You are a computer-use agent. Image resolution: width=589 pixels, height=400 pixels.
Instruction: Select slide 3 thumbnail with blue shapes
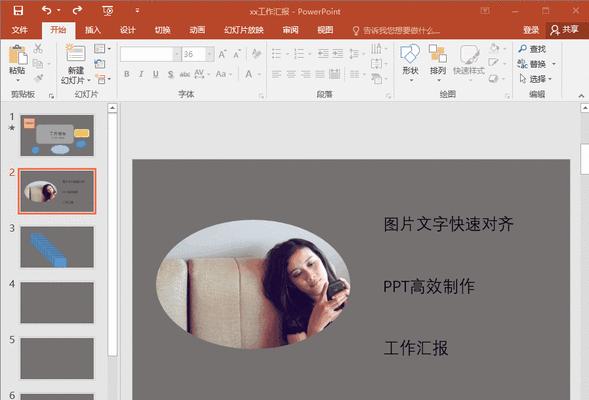(57, 247)
